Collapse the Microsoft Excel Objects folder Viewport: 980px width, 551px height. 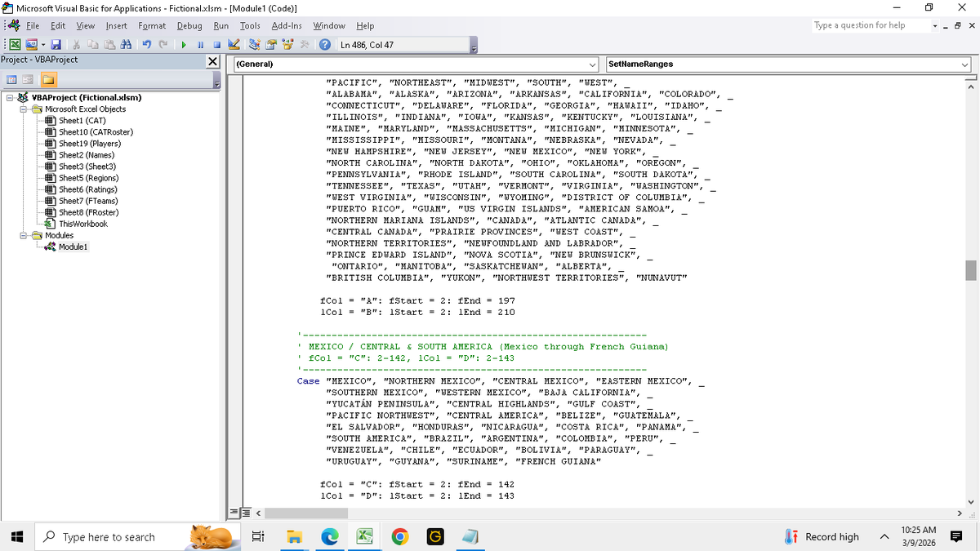tap(24, 109)
